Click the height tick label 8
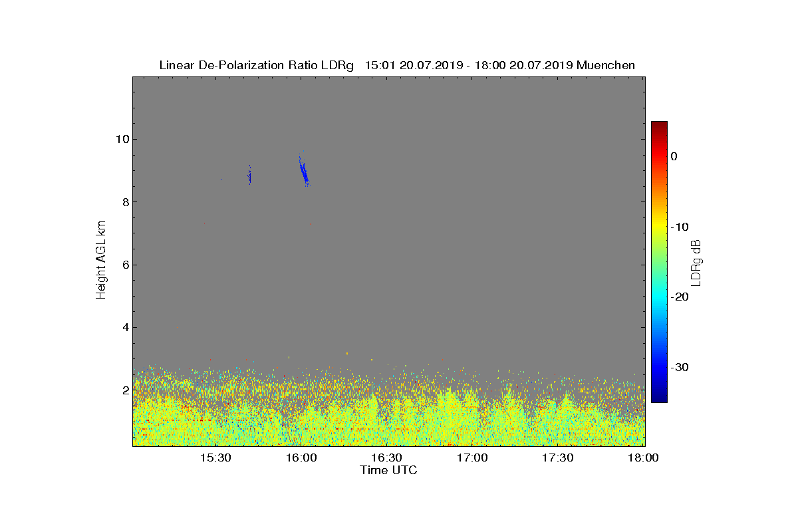The height and width of the screenshot is (532, 798). pos(125,202)
